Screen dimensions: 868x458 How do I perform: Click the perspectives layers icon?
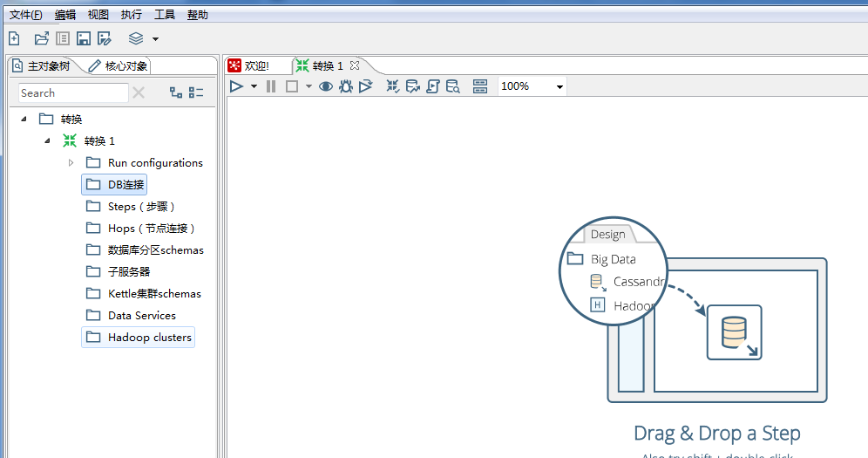coord(136,38)
